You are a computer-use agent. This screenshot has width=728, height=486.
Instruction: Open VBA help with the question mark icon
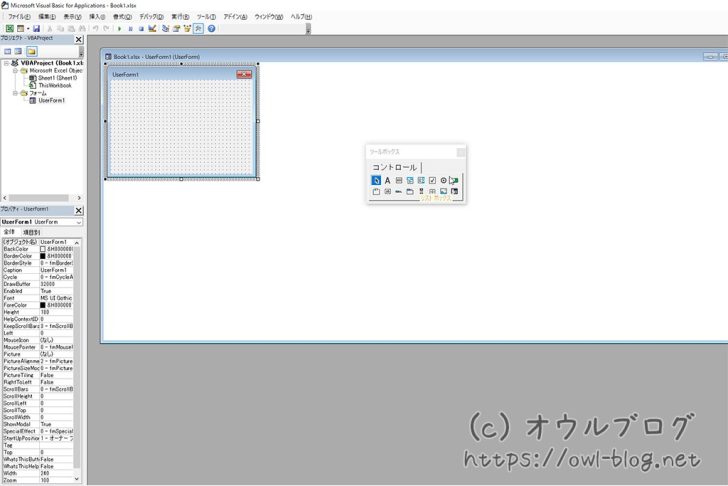point(211,29)
